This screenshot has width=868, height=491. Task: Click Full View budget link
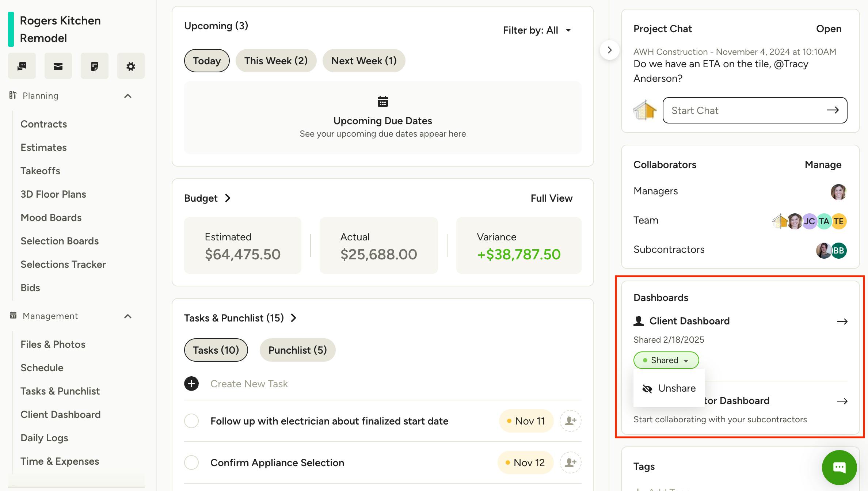pos(551,198)
